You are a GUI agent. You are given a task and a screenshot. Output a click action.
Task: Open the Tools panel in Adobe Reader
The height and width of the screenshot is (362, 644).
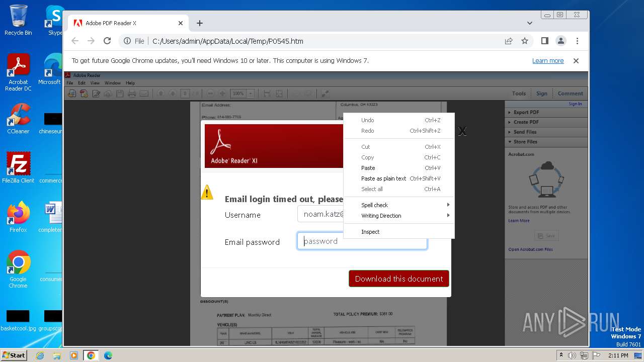tap(519, 94)
